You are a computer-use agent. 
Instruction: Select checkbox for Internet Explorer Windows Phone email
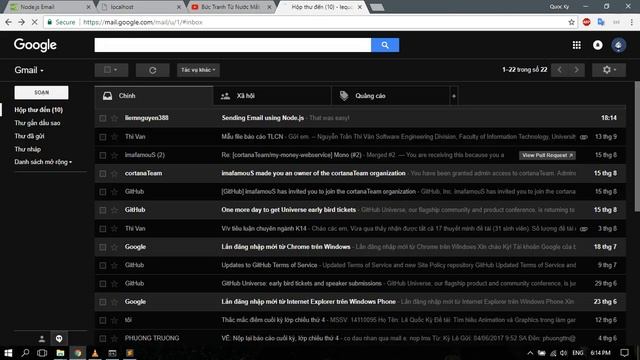[x=102, y=302]
